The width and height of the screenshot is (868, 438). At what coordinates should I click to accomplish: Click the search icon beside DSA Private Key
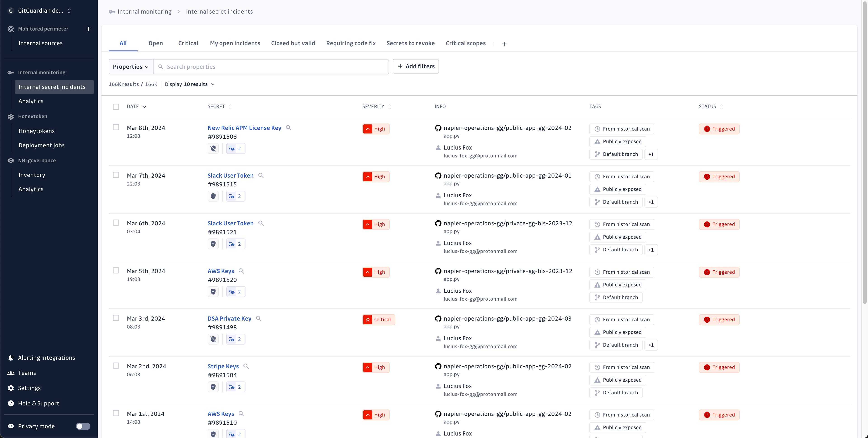(x=259, y=318)
